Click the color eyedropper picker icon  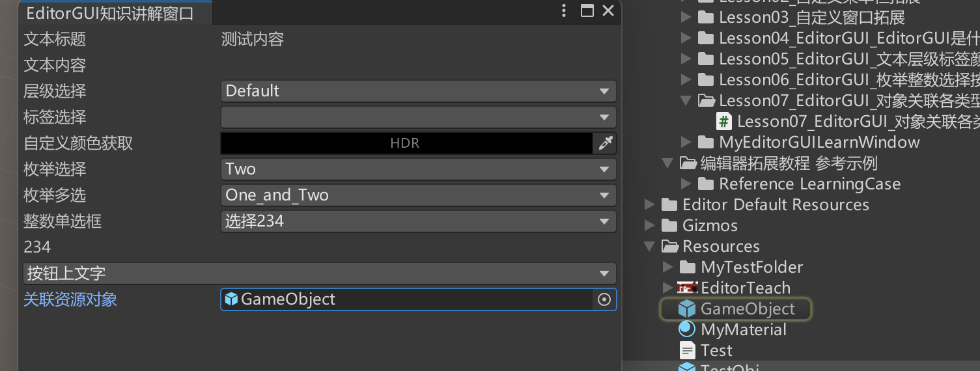(605, 143)
